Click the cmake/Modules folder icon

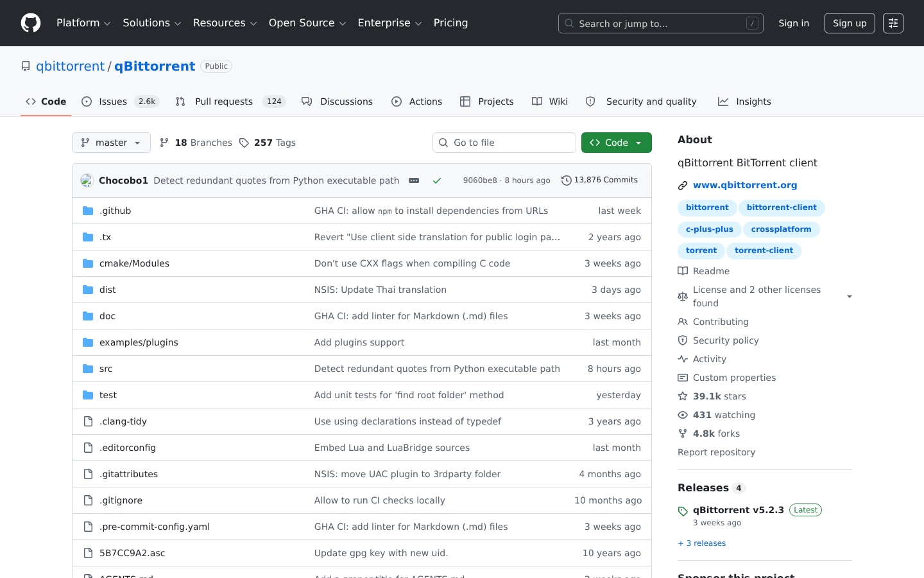[88, 263]
